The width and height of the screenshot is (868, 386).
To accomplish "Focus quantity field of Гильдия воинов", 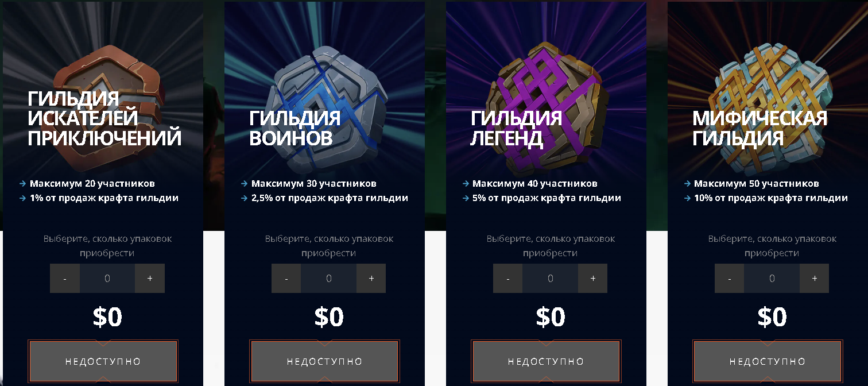I will pos(329,279).
